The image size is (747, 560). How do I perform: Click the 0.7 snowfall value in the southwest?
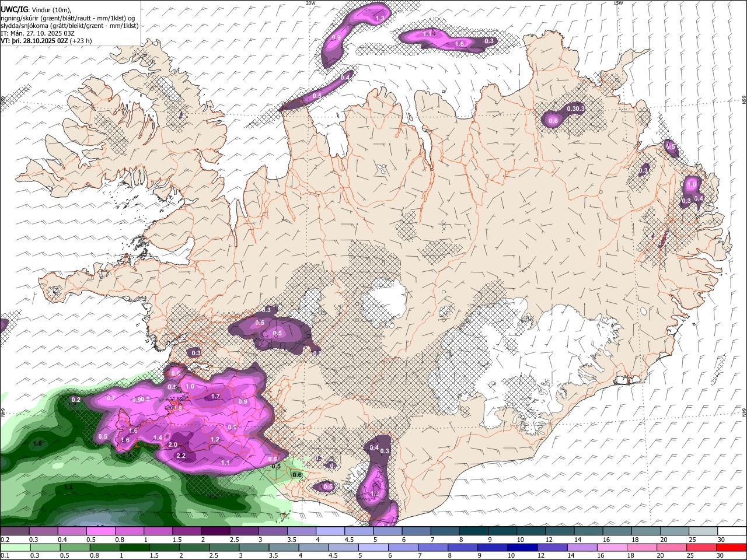click(x=111, y=398)
